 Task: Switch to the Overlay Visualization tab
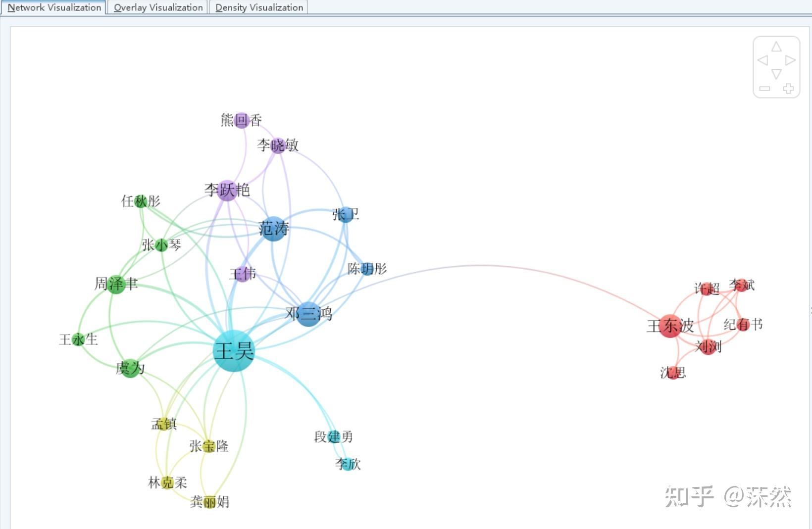157,7
